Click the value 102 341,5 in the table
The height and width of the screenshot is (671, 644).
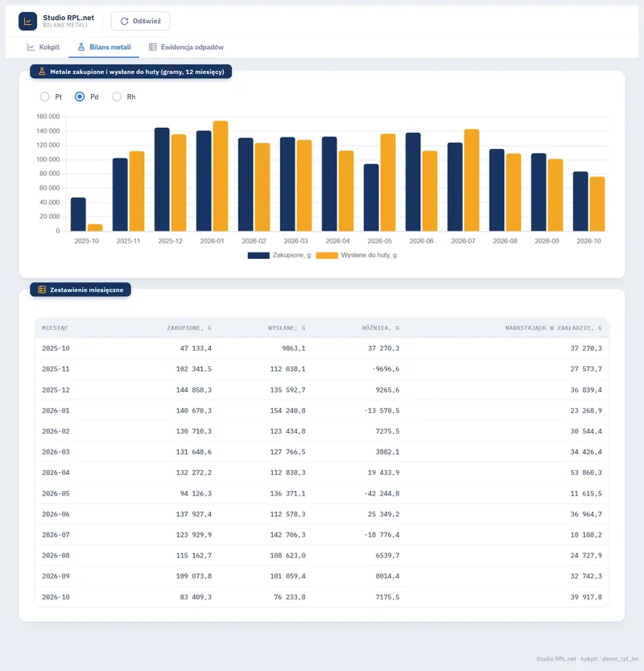194,368
